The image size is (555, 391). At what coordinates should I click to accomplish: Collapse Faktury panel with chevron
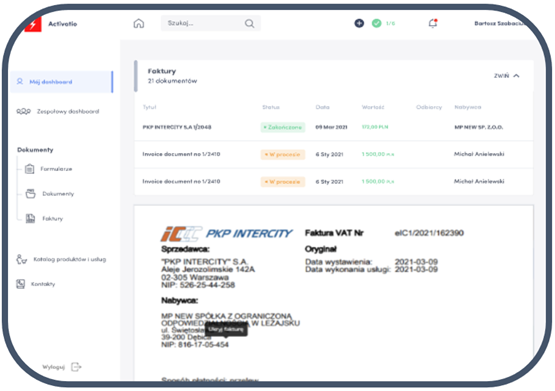[516, 76]
